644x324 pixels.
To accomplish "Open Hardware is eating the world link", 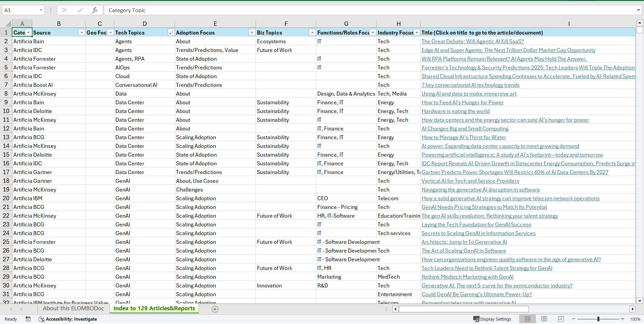I will [455, 111].
